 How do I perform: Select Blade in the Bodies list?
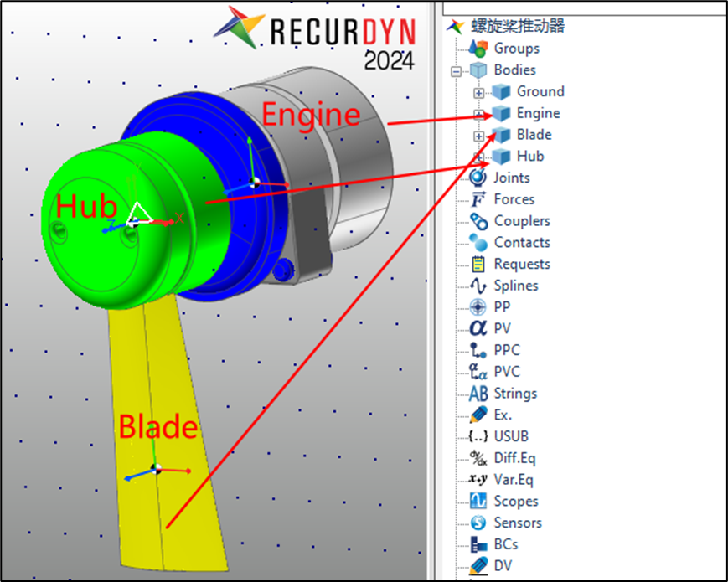pos(534,135)
